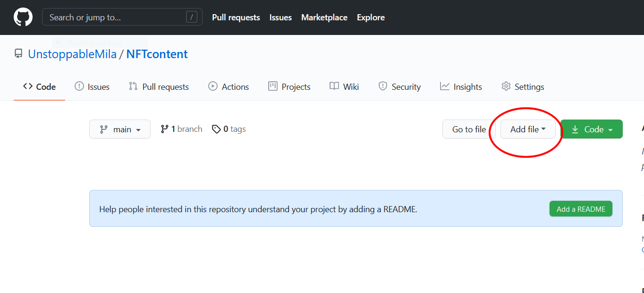Click the Projects board icon
The width and height of the screenshot is (644, 293).
click(272, 86)
